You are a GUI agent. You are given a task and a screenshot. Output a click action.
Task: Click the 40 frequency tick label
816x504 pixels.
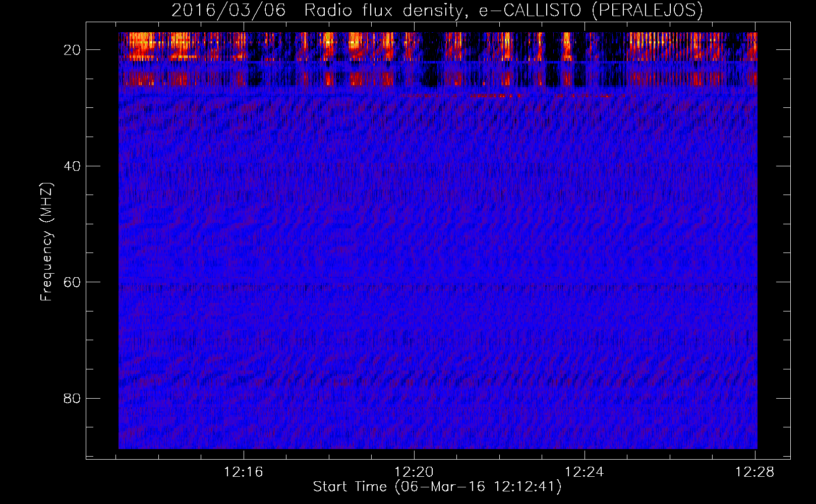click(73, 166)
